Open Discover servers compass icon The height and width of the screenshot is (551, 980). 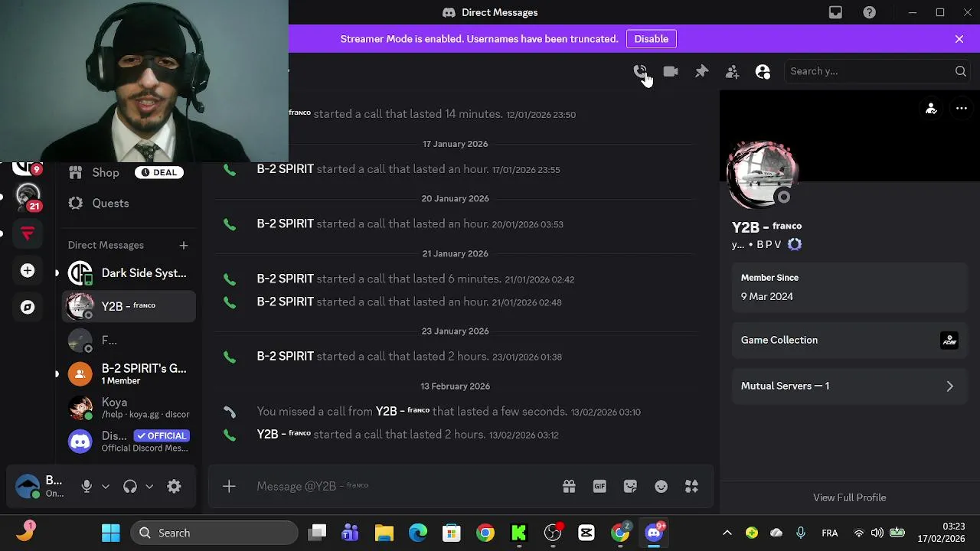click(x=28, y=307)
